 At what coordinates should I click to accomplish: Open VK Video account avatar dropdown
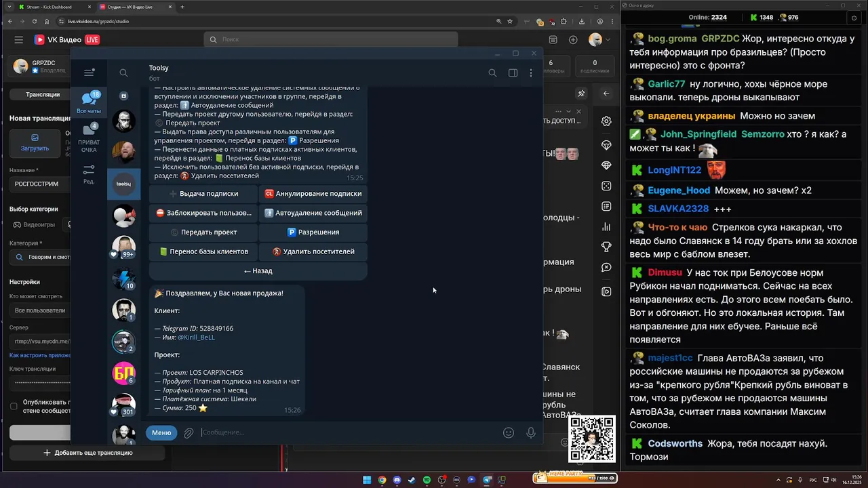click(x=599, y=40)
